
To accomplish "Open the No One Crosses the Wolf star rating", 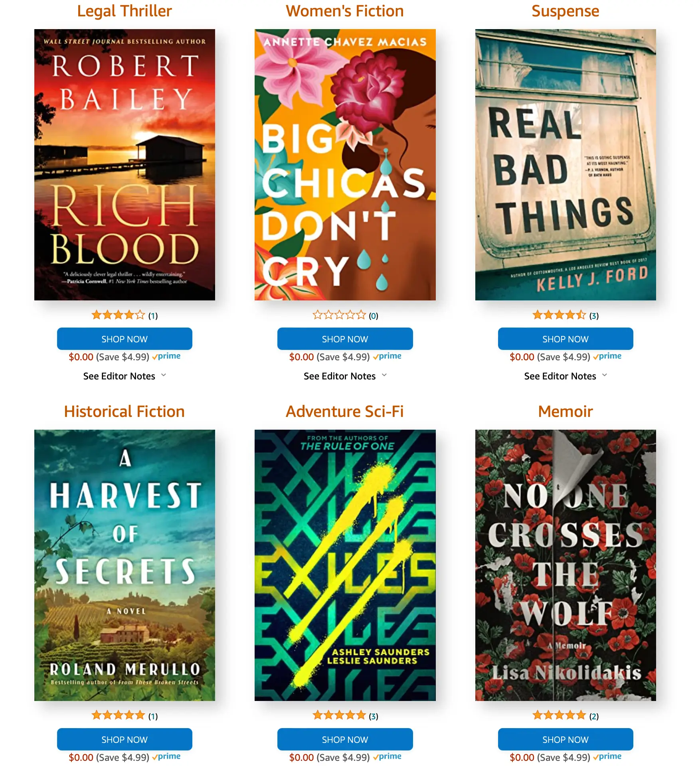I will click(x=559, y=716).
